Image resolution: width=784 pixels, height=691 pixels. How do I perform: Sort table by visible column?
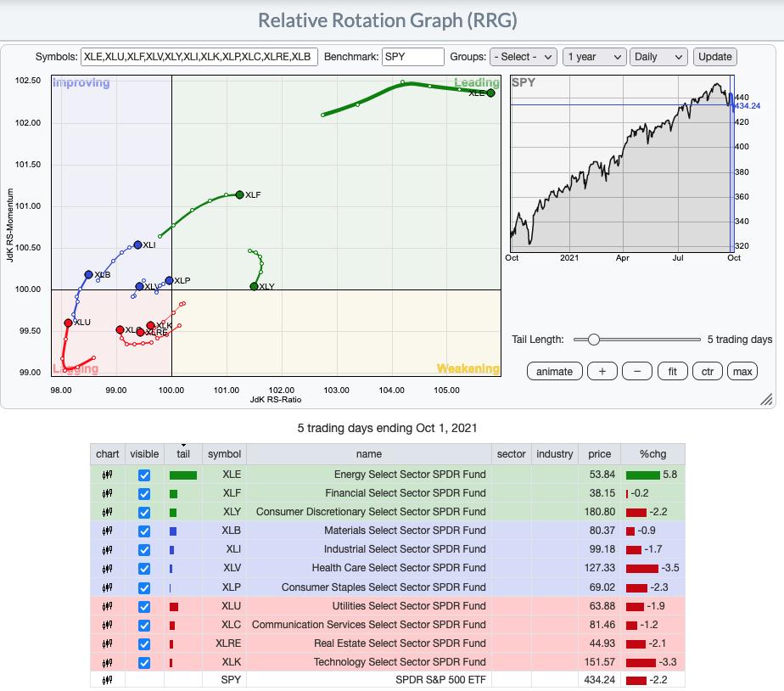[144, 454]
